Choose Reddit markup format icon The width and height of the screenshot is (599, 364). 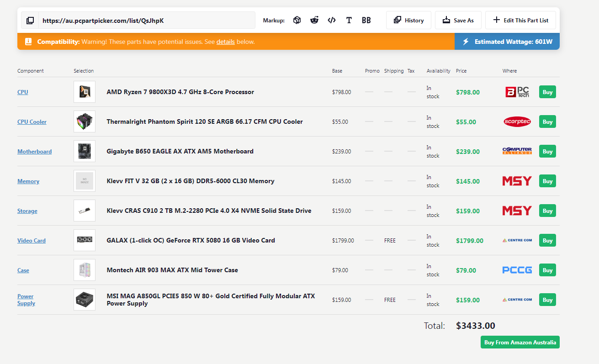(314, 20)
